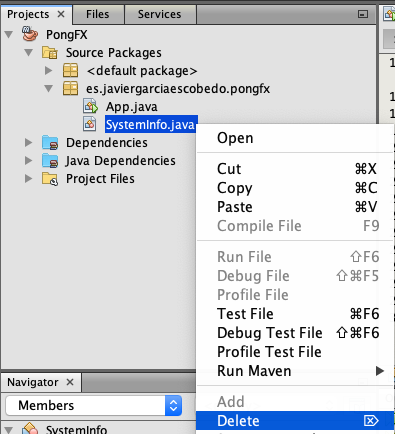Select the Java Dependencies label

tap(120, 161)
